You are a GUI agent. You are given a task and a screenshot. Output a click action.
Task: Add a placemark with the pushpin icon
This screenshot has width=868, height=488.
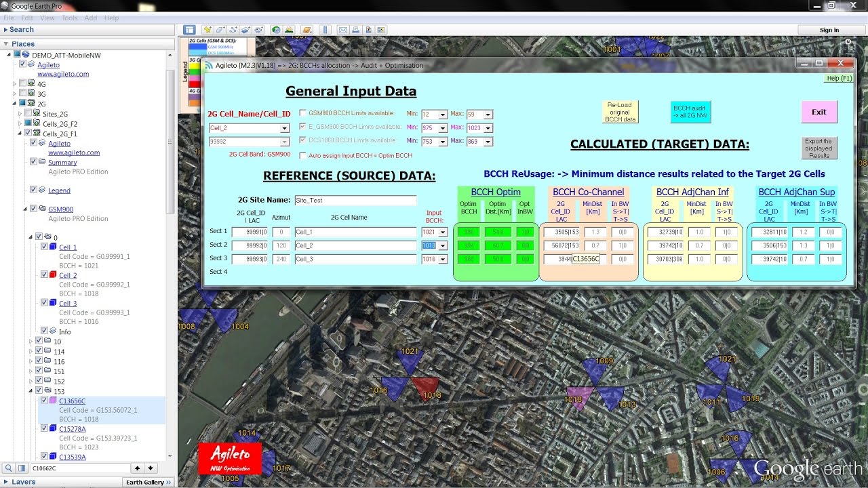click(x=208, y=30)
